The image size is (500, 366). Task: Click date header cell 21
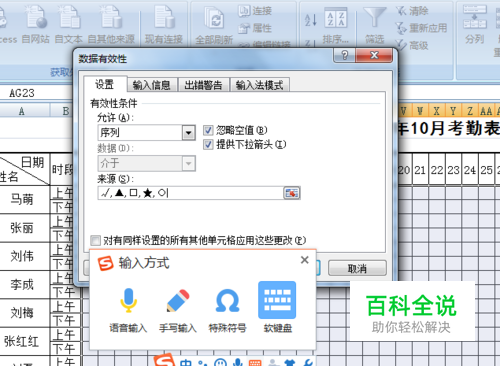click(420, 170)
